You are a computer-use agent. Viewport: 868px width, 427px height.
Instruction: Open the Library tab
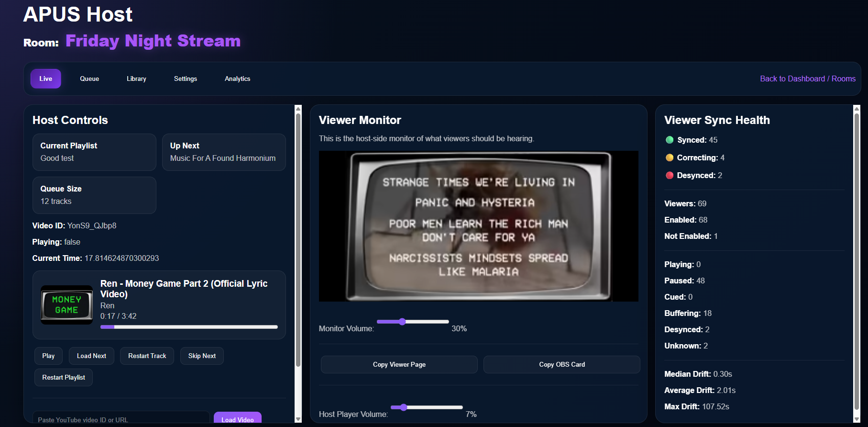coord(136,79)
